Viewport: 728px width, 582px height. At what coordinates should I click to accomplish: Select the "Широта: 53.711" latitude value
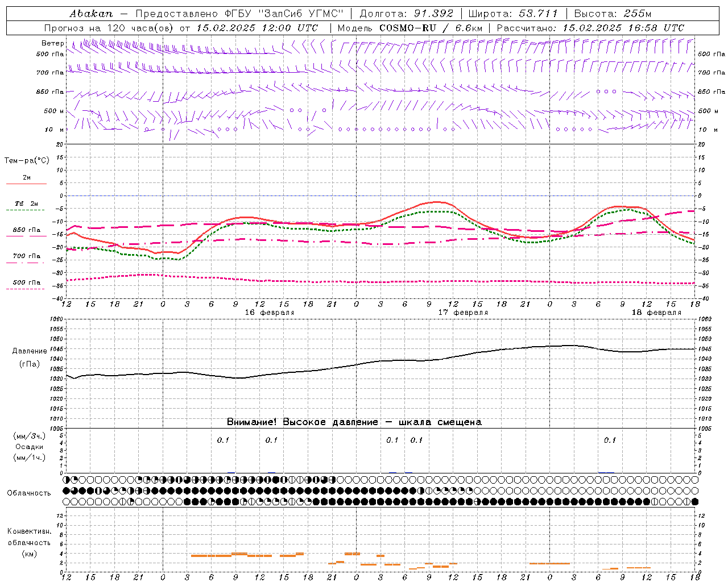coord(514,14)
